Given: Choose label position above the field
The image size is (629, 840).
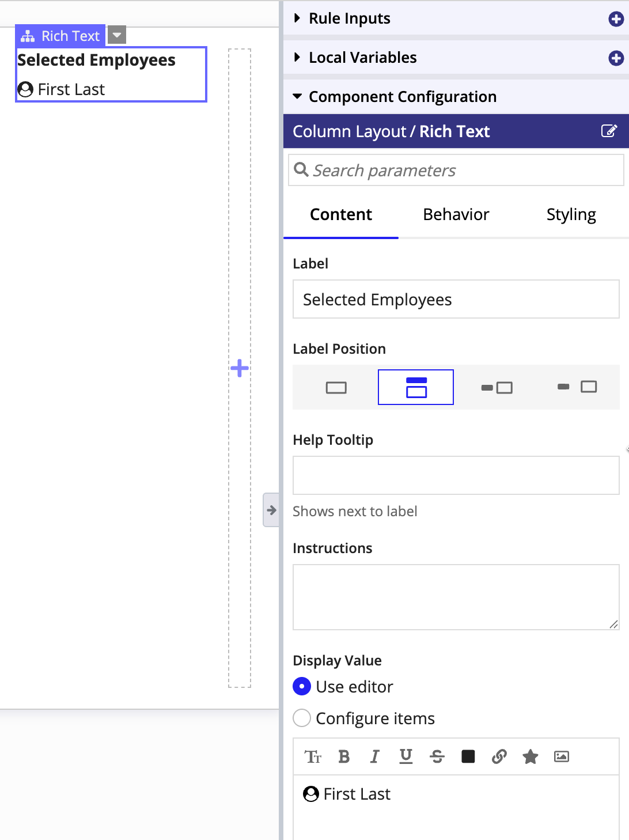Looking at the screenshot, I should (416, 387).
